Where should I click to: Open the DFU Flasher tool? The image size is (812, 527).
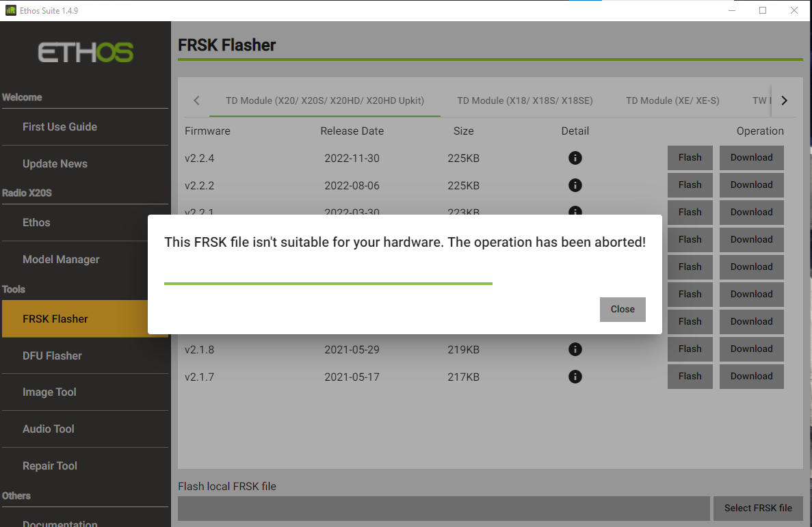coord(52,355)
